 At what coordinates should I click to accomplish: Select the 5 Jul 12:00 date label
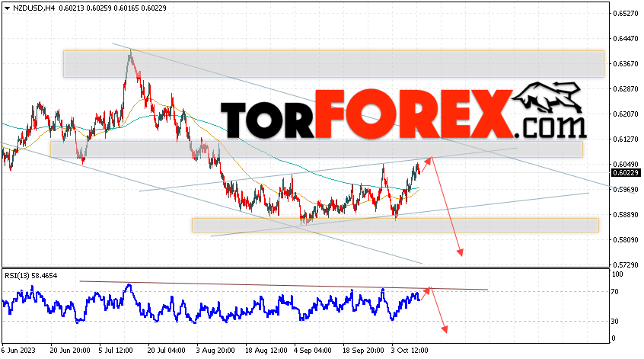pyautogui.click(x=116, y=351)
